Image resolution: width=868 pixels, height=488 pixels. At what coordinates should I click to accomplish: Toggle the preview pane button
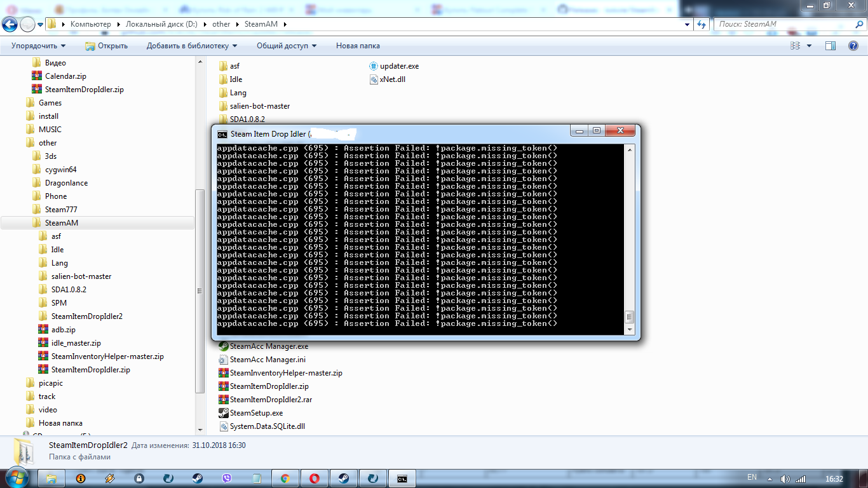tap(830, 46)
